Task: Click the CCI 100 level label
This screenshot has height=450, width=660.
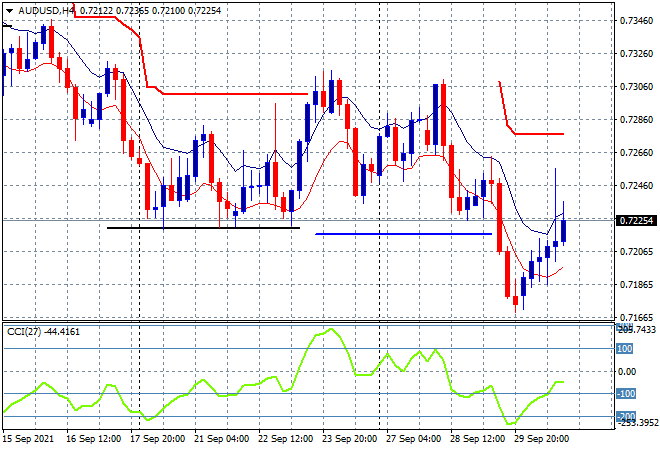Action: click(625, 349)
